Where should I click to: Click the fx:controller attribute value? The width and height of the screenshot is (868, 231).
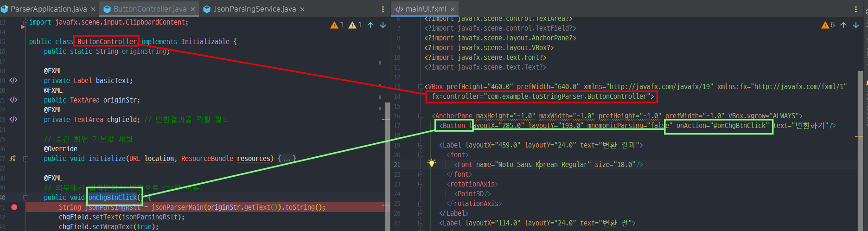567,96
